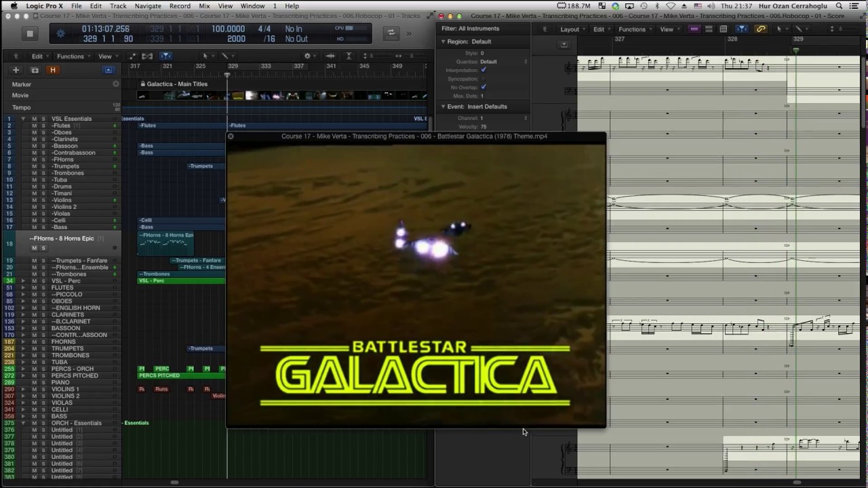This screenshot has width=868, height=488.
Task: Expand the PERCS - ORCH track stack
Action: (23, 369)
